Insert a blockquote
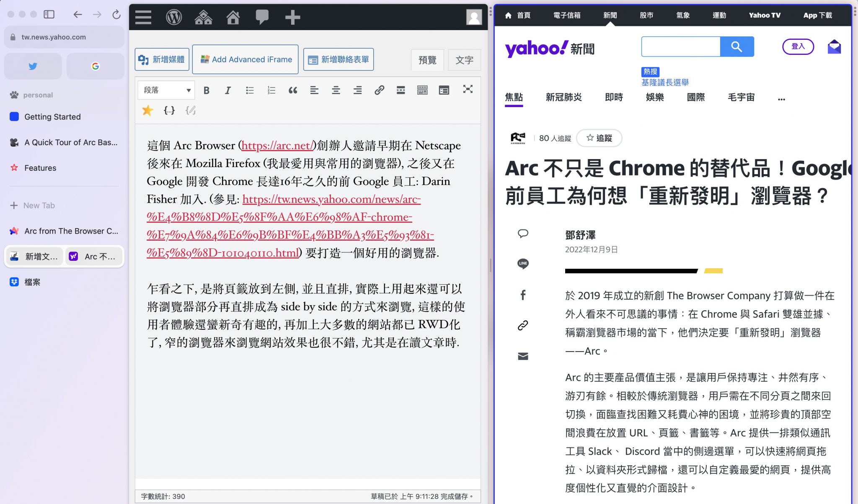Viewport: 858px width, 504px height. (293, 90)
